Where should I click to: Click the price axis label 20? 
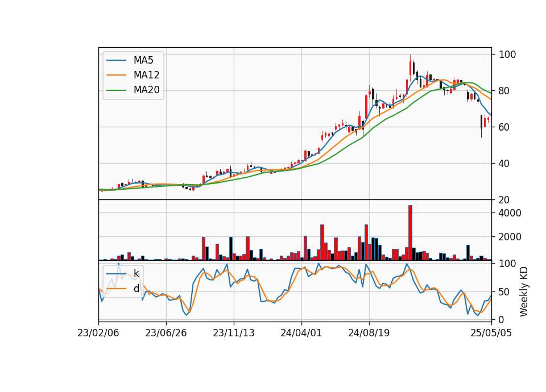coord(504,200)
